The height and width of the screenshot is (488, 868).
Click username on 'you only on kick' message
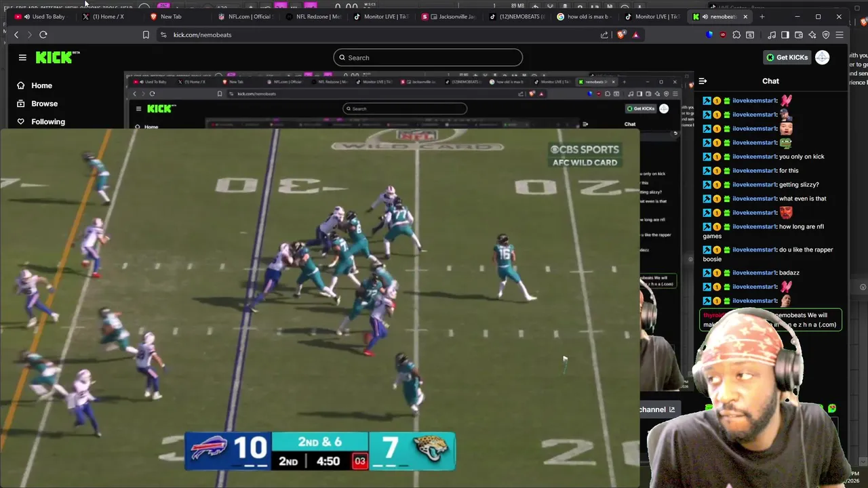754,157
